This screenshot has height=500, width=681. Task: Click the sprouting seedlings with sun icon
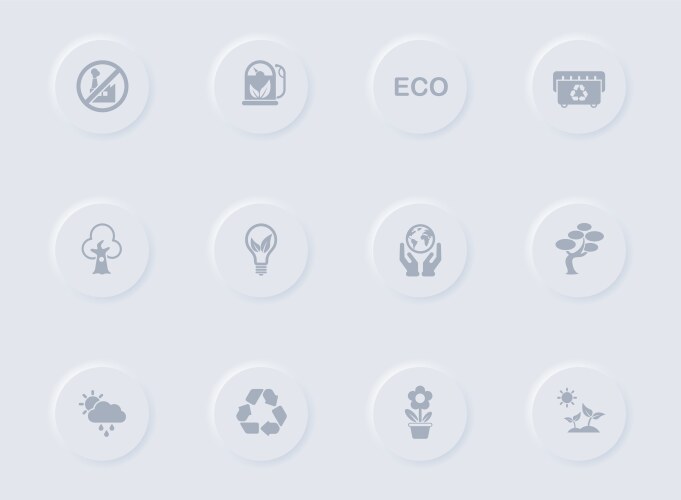580,410
